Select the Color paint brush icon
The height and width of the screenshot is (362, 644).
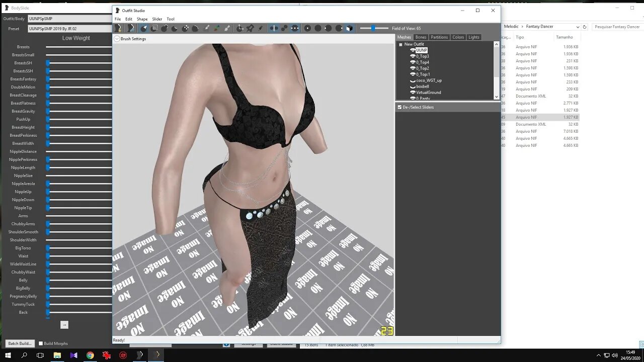(x=217, y=28)
